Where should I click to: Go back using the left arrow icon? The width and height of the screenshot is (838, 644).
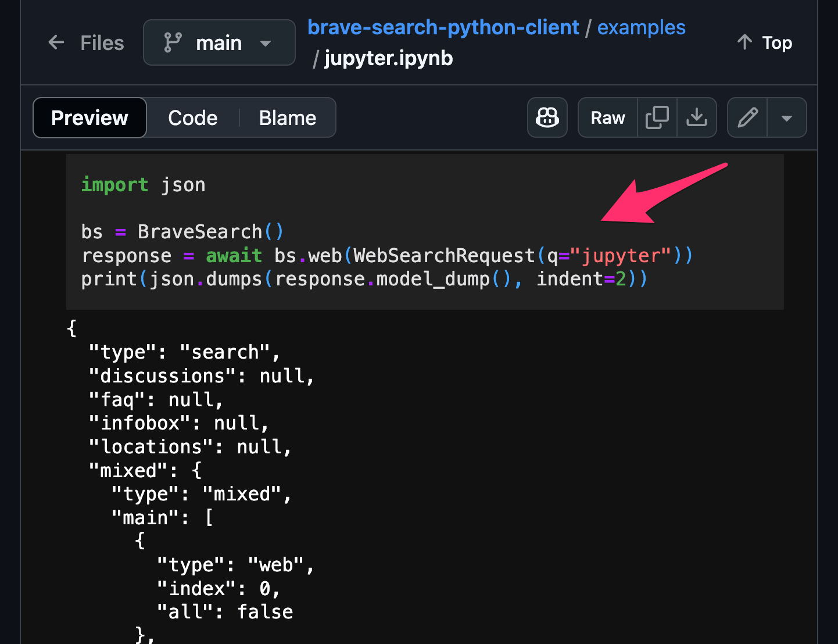(x=56, y=42)
